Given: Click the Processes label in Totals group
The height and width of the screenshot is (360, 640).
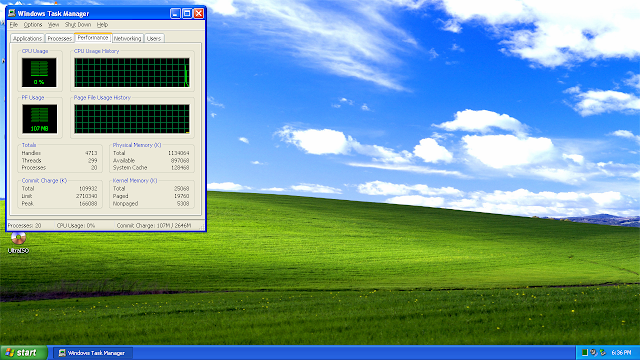Looking at the screenshot, I should coord(34,168).
